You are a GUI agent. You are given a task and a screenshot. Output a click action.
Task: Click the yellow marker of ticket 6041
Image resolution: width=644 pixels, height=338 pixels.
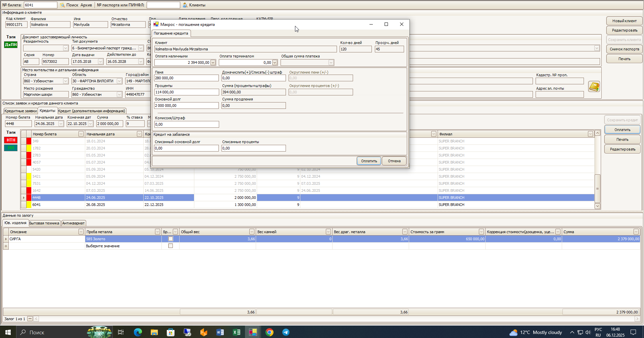pos(29,205)
